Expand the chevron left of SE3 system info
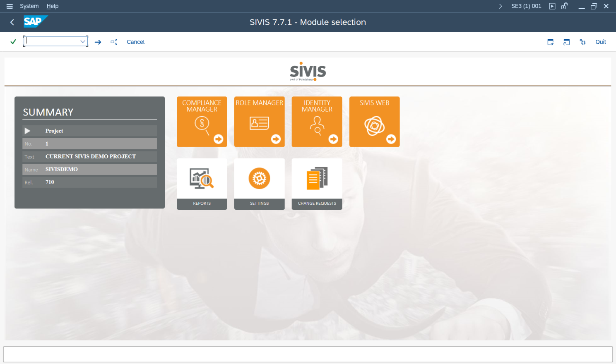Screen dimensions: 616x364 pos(500,6)
